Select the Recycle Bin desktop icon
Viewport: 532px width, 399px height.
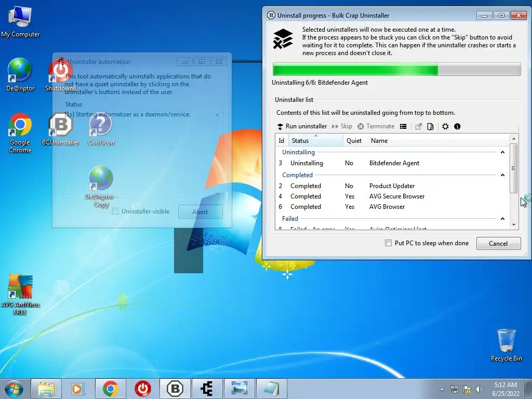click(506, 345)
